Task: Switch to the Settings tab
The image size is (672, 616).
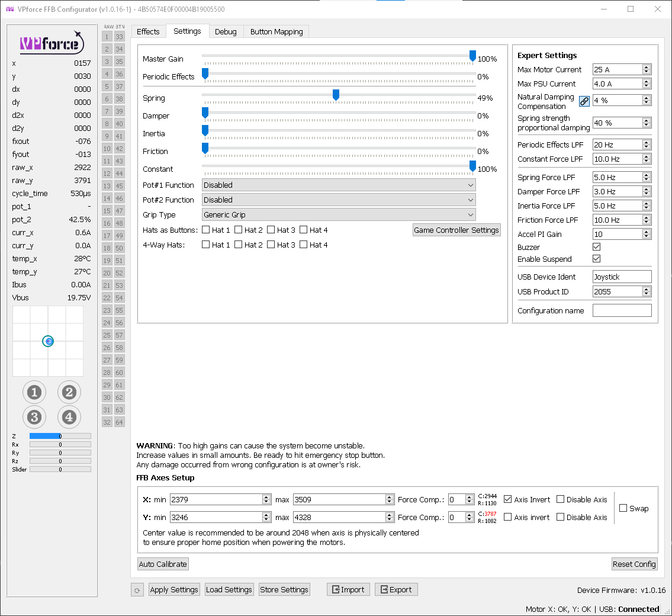Action: point(187,31)
